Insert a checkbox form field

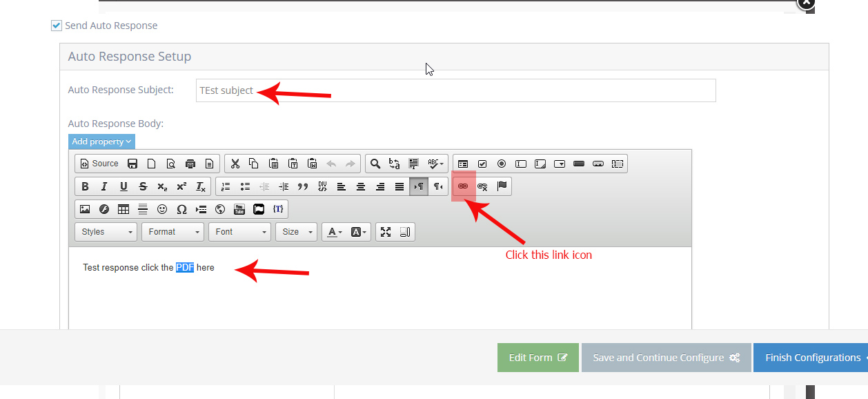(x=482, y=164)
